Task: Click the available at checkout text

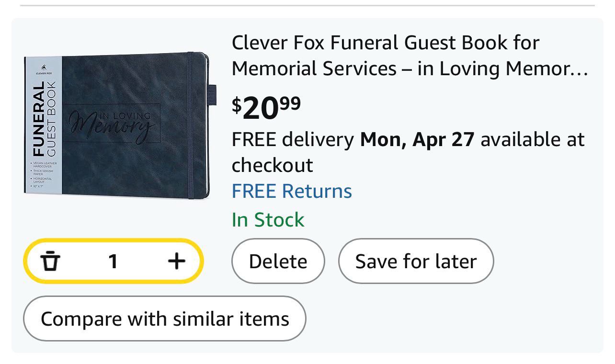Action: tap(532, 140)
